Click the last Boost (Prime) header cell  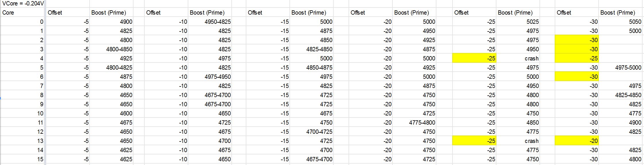(x=620, y=13)
